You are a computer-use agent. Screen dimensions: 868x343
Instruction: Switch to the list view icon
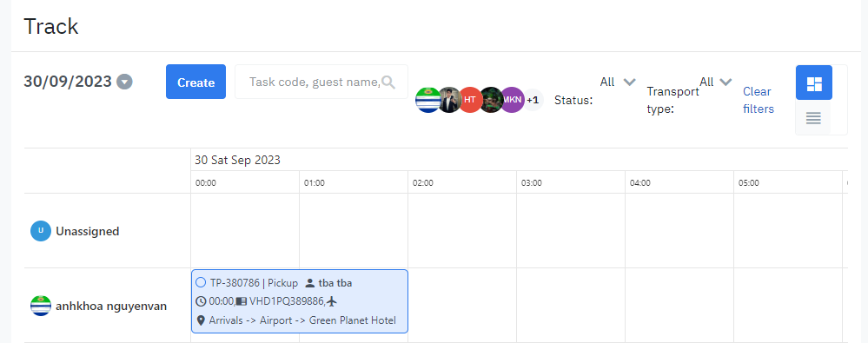pyautogui.click(x=813, y=117)
